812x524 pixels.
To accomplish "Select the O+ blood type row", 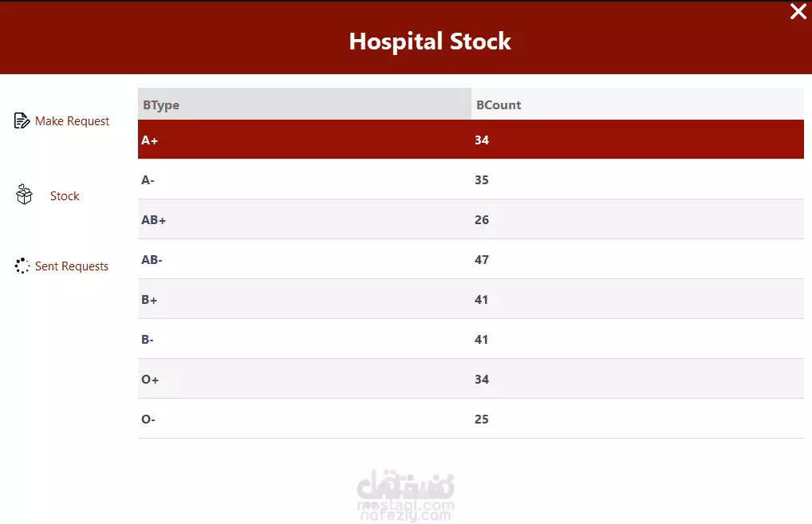I will pos(471,379).
